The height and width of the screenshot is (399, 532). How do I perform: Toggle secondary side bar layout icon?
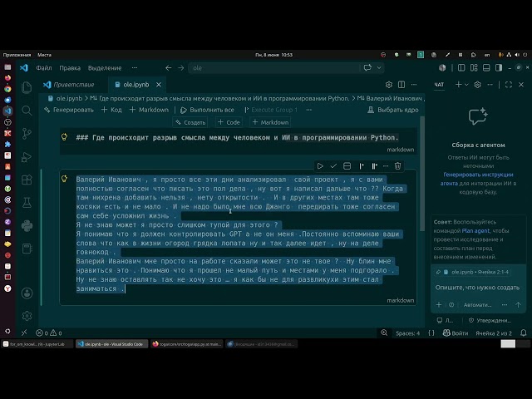pyautogui.click(x=499, y=68)
